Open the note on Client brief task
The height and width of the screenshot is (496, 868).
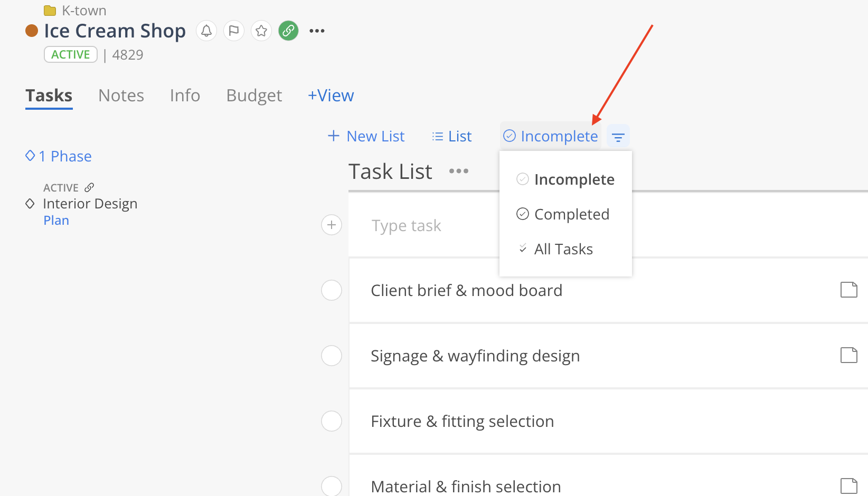(848, 290)
